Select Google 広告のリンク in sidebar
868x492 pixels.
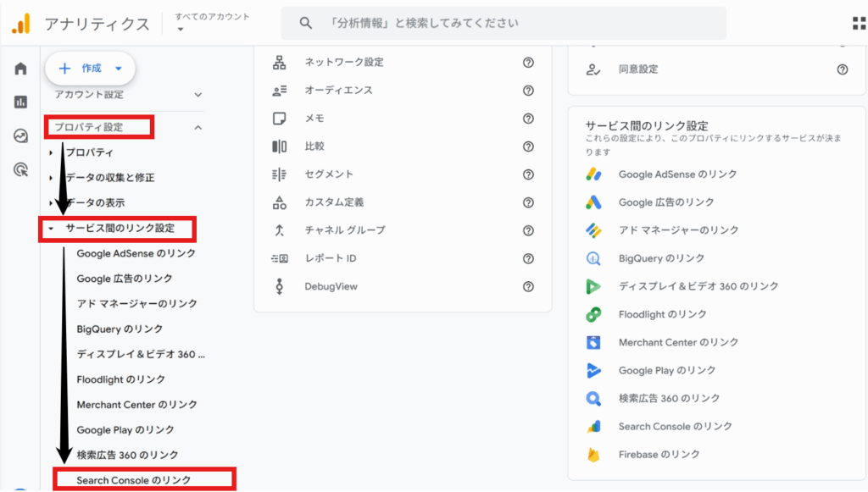click(125, 279)
